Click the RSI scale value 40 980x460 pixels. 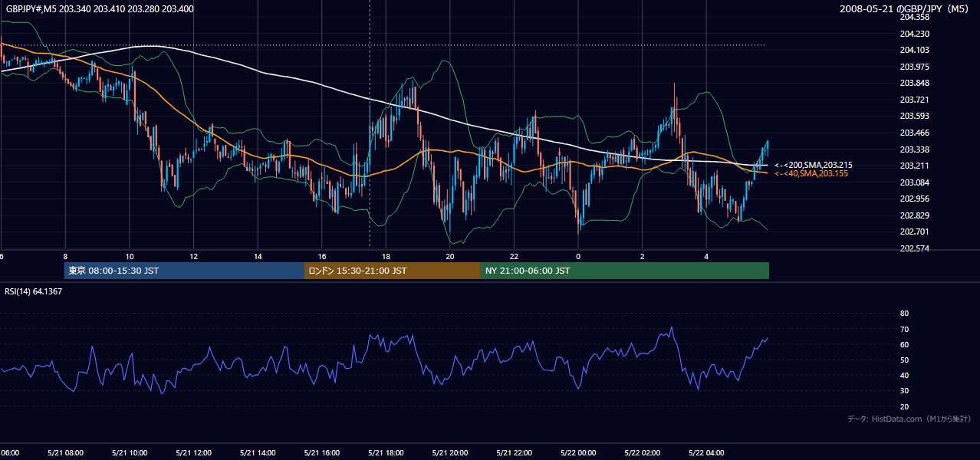click(x=904, y=376)
